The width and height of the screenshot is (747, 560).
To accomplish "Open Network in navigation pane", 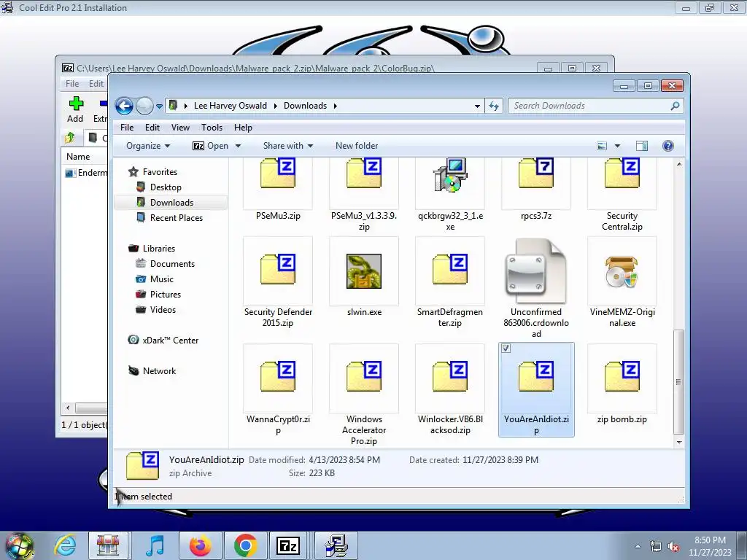I will pyautogui.click(x=159, y=371).
